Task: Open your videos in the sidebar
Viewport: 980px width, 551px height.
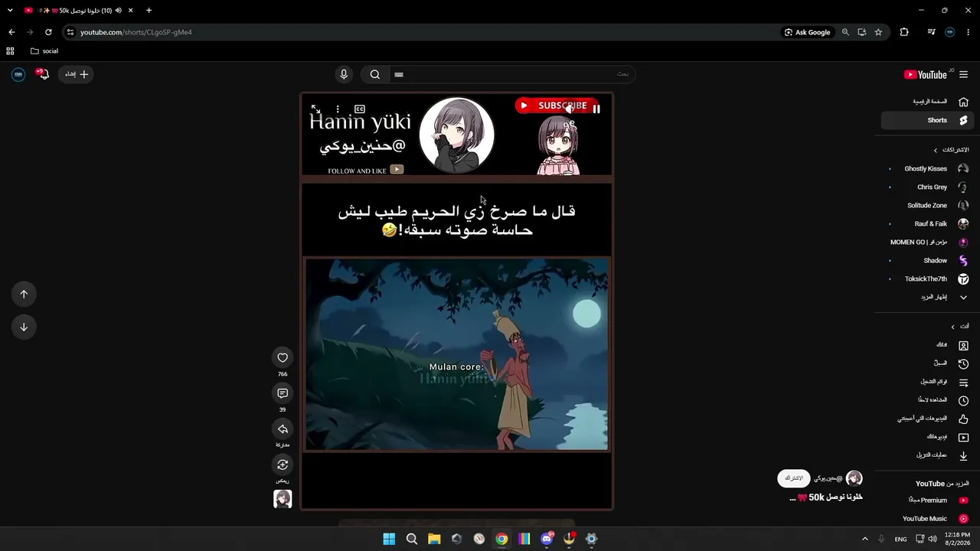Action: (926, 437)
